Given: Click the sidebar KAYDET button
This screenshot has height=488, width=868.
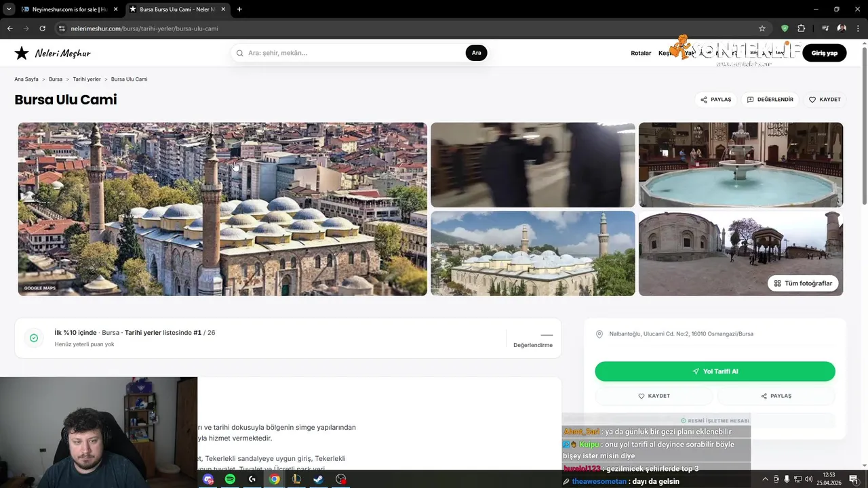Looking at the screenshot, I should point(654,396).
